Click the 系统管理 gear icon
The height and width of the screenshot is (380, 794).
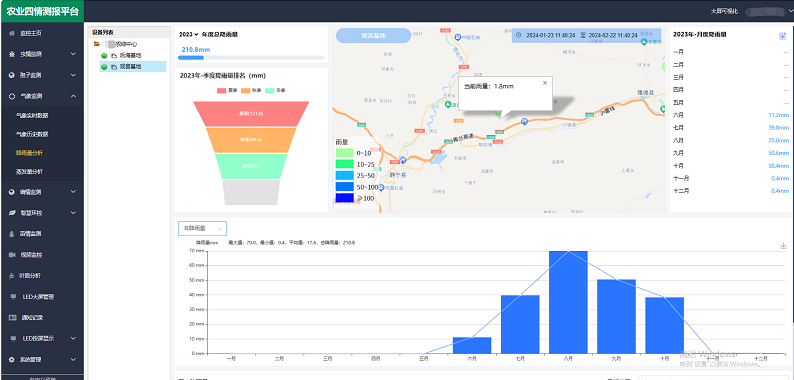(12, 359)
